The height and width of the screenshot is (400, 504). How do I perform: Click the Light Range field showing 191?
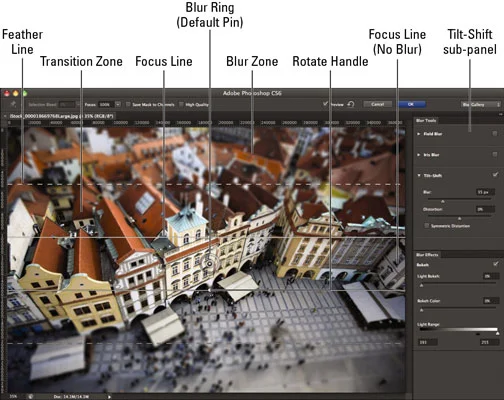[x=428, y=342]
